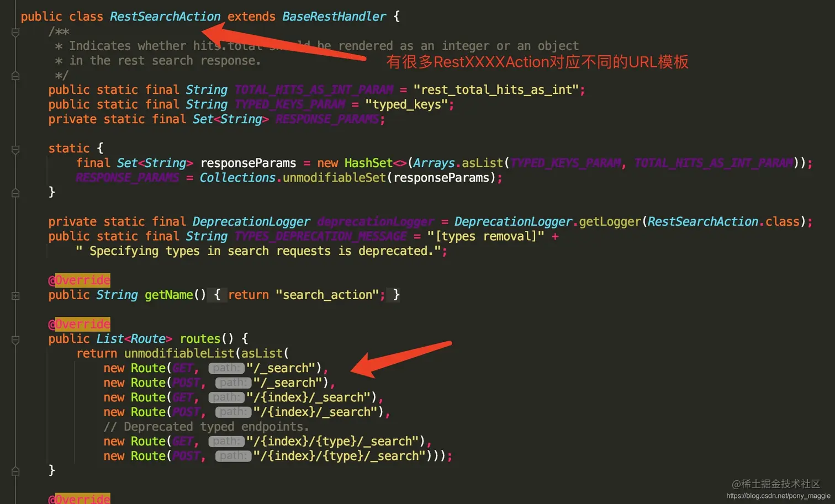Click the HashSet constructor call
This screenshot has height=504, width=835.
tap(368, 163)
